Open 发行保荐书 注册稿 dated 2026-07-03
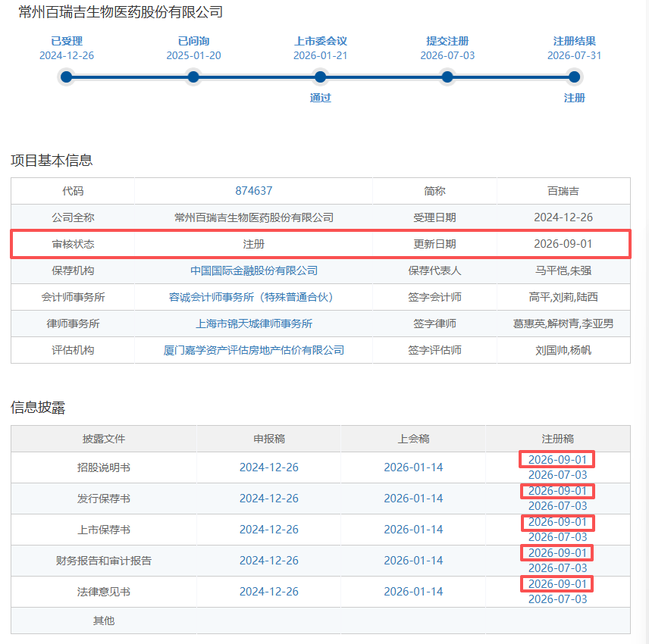Viewport: 649px width, 644px height. point(557,506)
